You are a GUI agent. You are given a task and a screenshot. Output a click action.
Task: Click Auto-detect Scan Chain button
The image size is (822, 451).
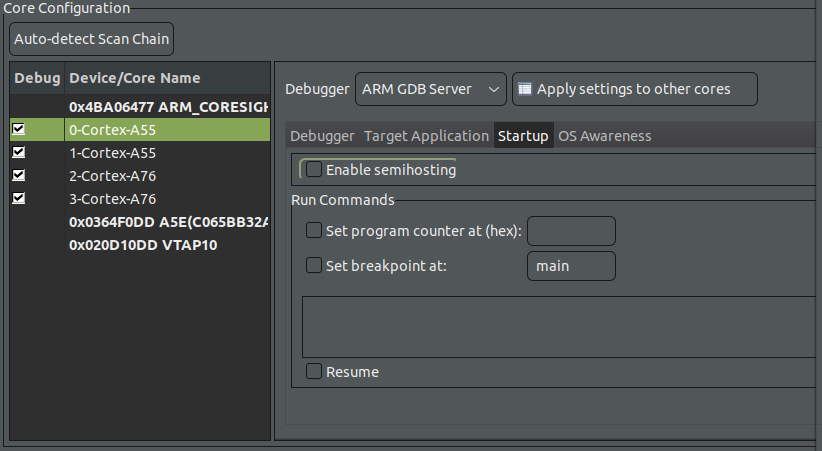click(91, 39)
